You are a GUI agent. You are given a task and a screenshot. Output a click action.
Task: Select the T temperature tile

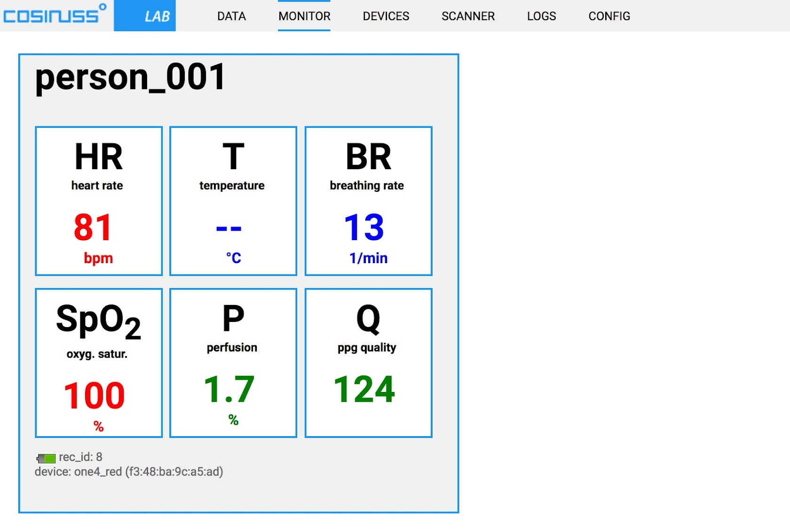click(233, 201)
